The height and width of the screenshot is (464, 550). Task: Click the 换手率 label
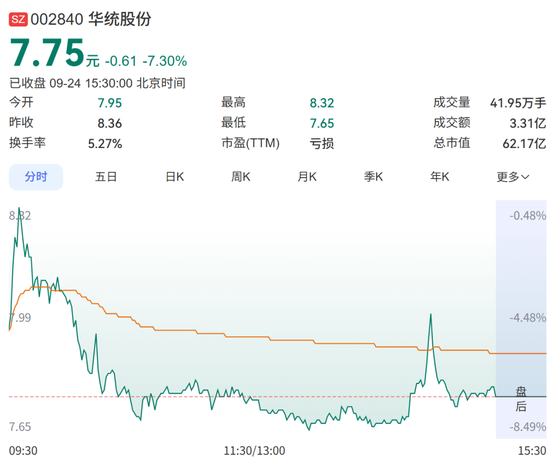click(27, 143)
